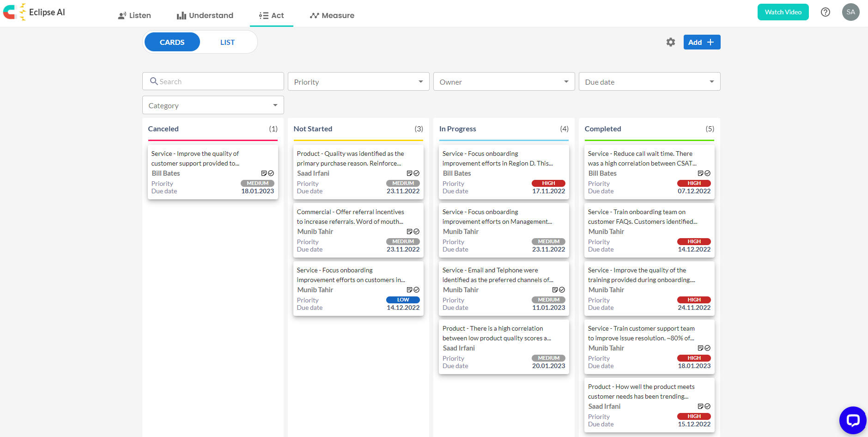Open the chat support bubble
The image size is (868, 437).
tap(852, 420)
